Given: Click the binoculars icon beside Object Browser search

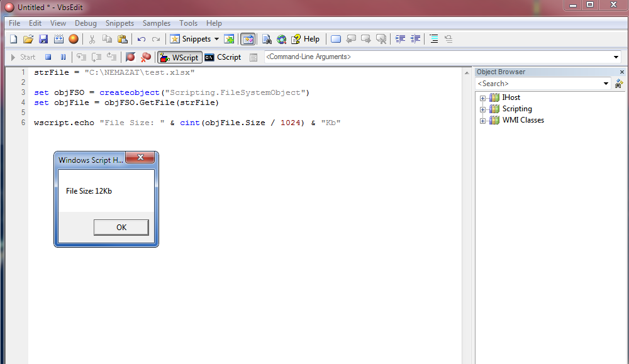Looking at the screenshot, I should [x=619, y=84].
